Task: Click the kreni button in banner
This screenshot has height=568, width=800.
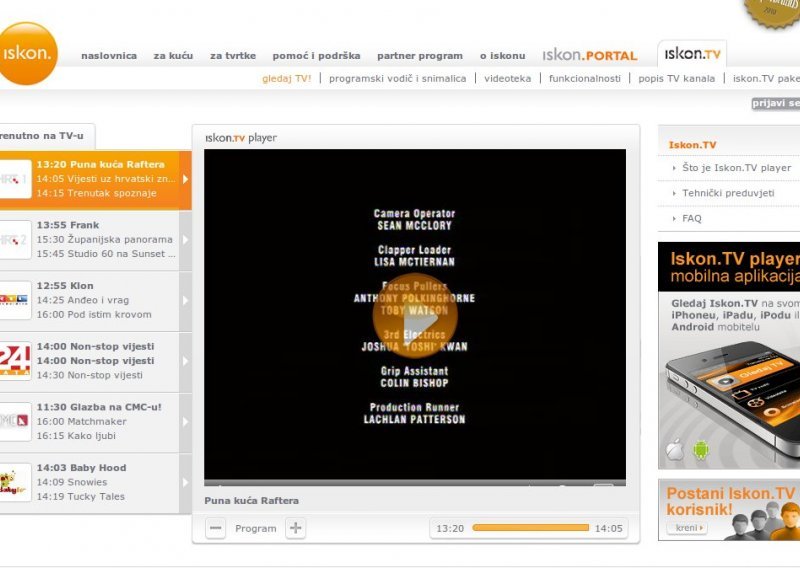Action: pyautogui.click(x=687, y=528)
